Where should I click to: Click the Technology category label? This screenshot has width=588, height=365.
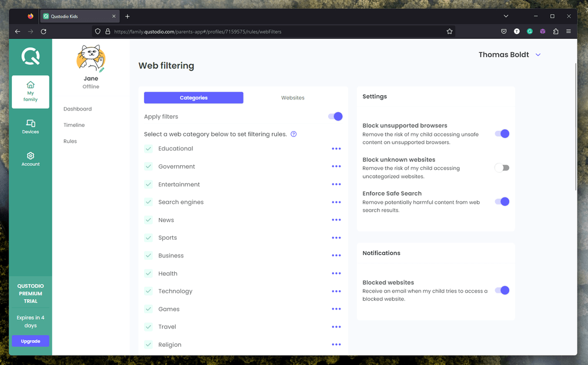tap(175, 291)
